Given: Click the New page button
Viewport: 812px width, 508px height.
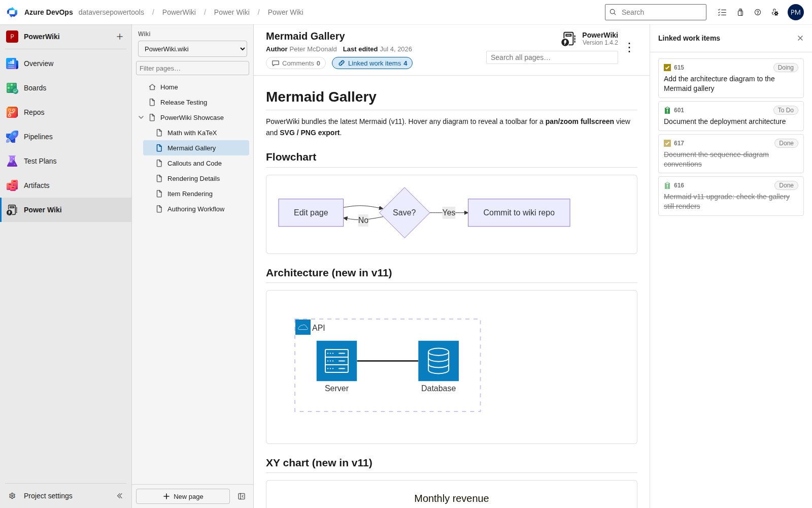Looking at the screenshot, I should [x=183, y=496].
